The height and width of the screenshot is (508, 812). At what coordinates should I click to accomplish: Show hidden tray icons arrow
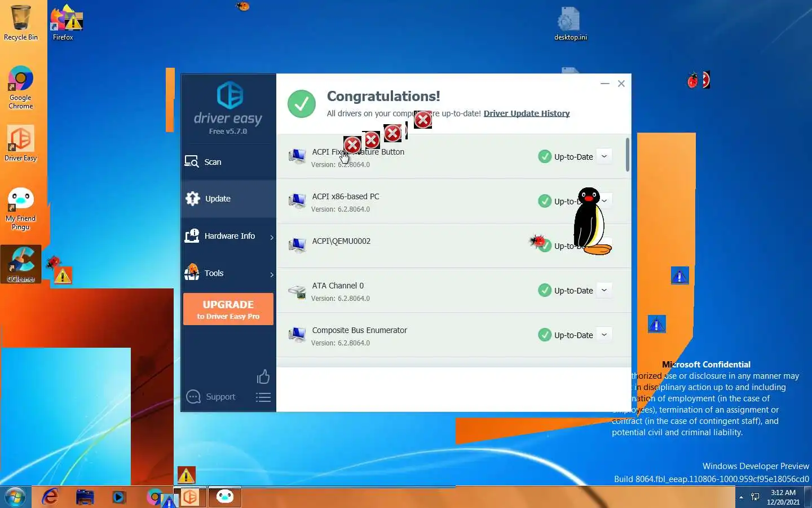[741, 497]
